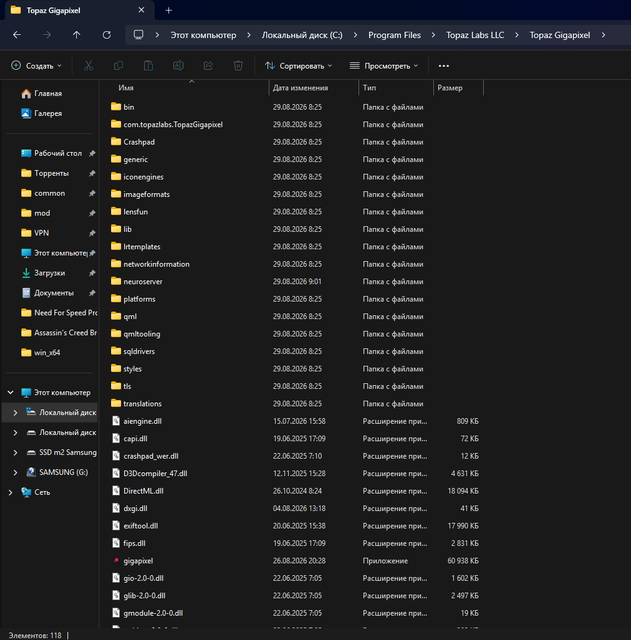This screenshot has height=640, width=631.
Task: Open win_x64 folder in sidebar
Action: point(41,353)
